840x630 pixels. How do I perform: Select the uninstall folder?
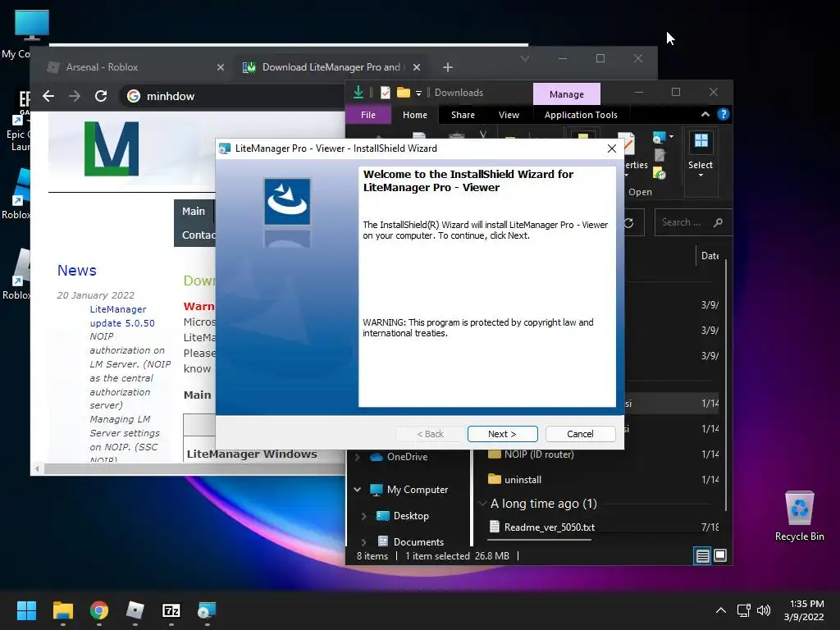point(523,480)
